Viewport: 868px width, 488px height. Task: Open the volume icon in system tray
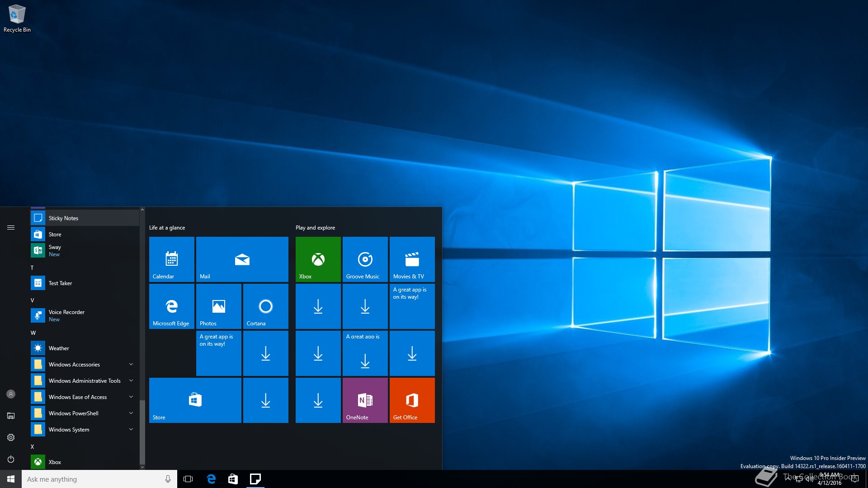coord(809,479)
